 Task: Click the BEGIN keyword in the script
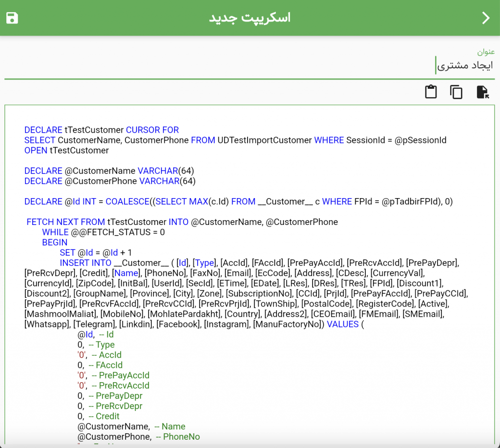[x=55, y=243]
